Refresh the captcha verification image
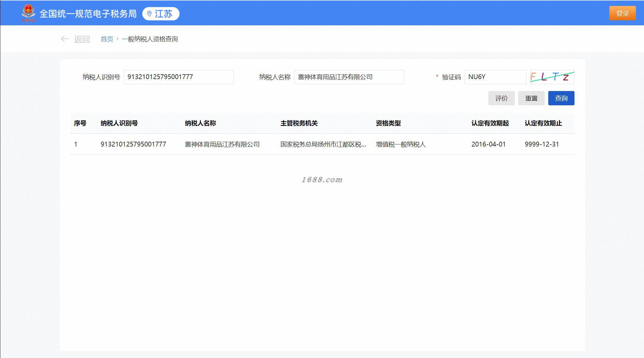Image resolution: width=644 pixels, height=358 pixels. (552, 77)
